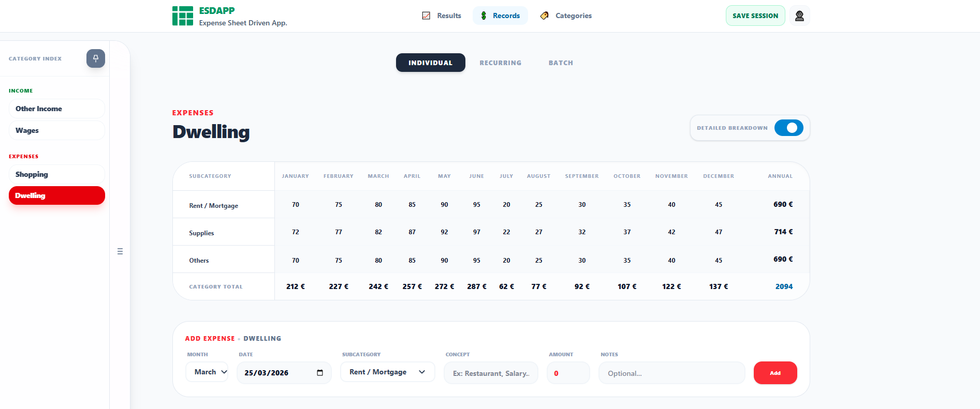Click the ESDAPP green grid logo
Viewport: 980px width, 409px height.
click(183, 16)
